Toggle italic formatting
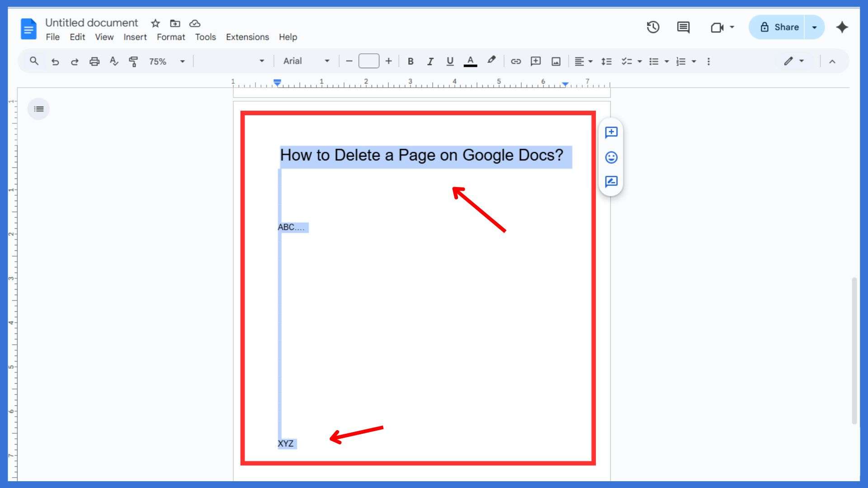The height and width of the screenshot is (488, 868). pyautogui.click(x=430, y=61)
